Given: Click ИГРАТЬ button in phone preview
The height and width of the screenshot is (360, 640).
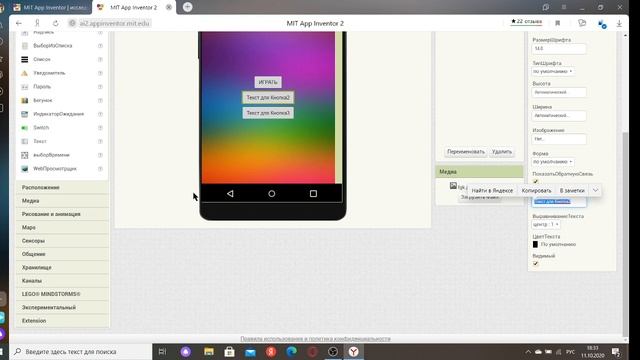Looking at the screenshot, I should (268, 82).
